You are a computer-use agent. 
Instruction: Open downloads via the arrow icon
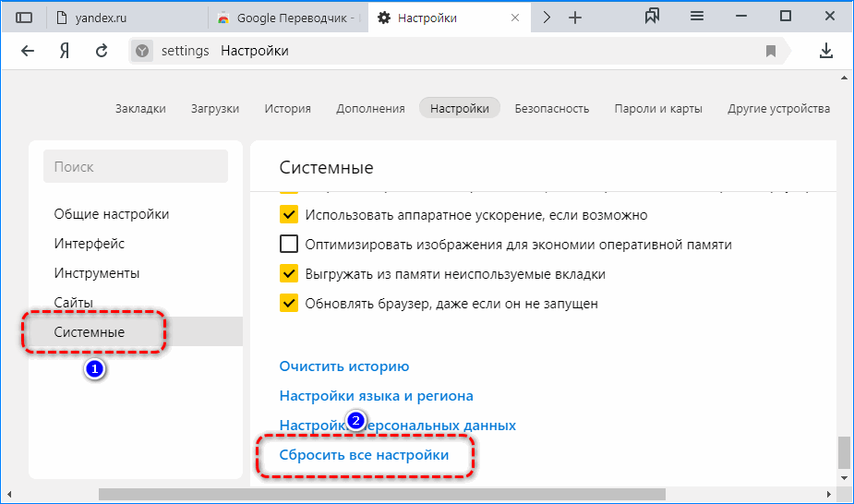(x=826, y=51)
